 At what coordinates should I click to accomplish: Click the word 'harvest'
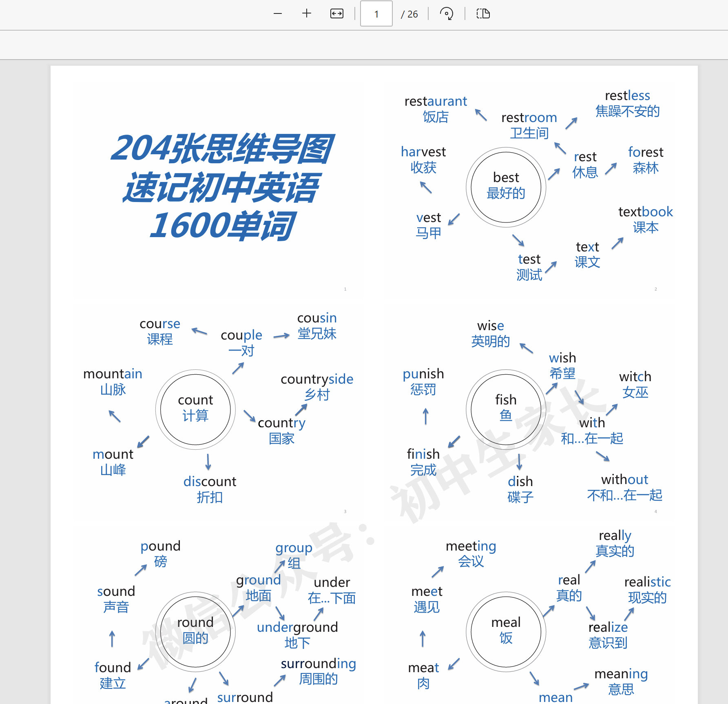point(423,152)
